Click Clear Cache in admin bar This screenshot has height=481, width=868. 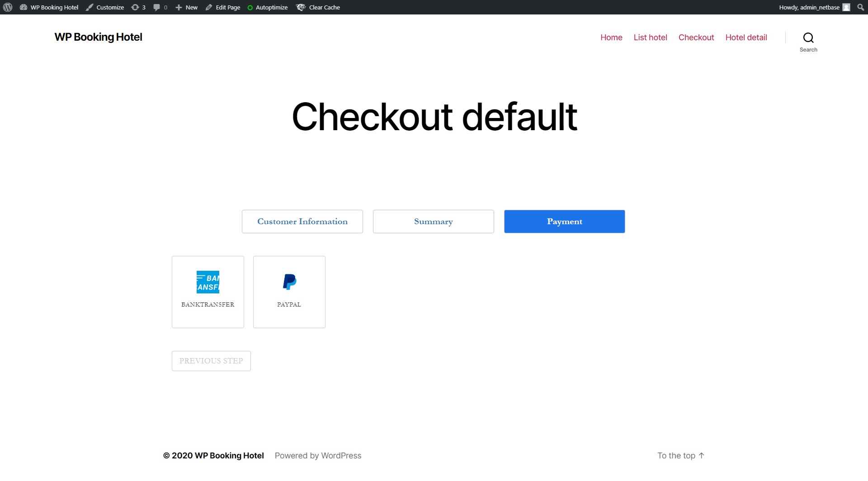tap(318, 7)
